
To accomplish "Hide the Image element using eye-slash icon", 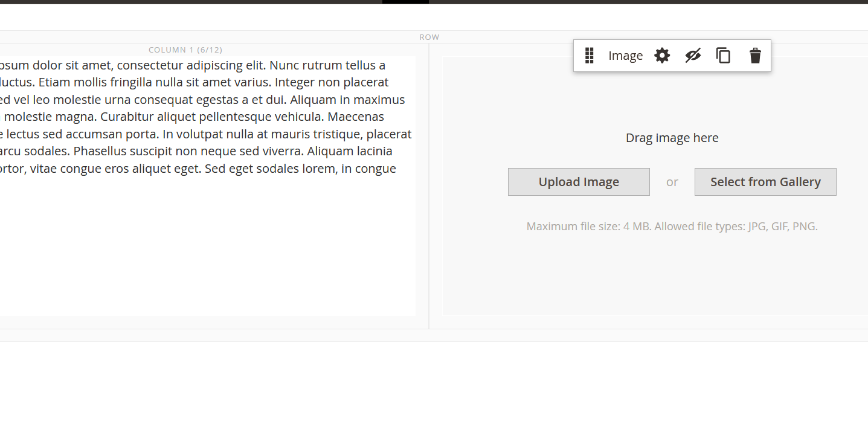I will tap(693, 56).
